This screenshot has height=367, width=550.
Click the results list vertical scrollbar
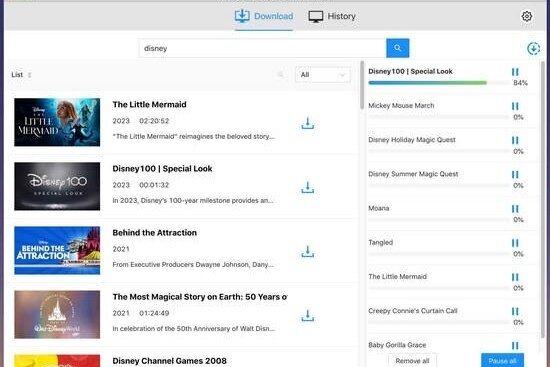pyautogui.click(x=362, y=85)
